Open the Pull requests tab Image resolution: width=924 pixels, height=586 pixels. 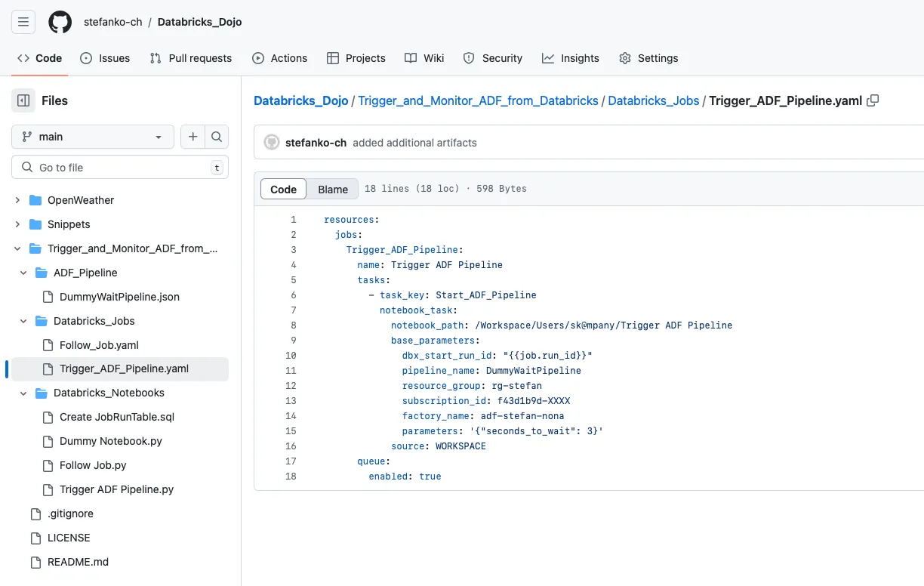click(x=191, y=58)
